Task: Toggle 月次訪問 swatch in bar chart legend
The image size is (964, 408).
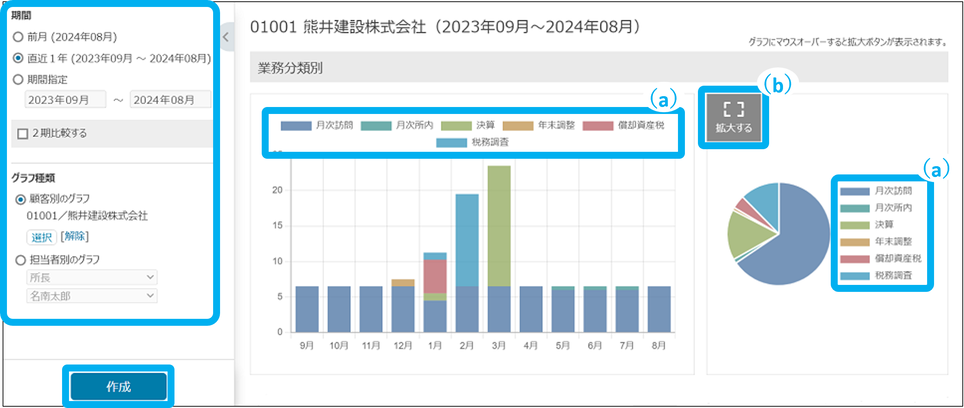Action: (x=296, y=126)
